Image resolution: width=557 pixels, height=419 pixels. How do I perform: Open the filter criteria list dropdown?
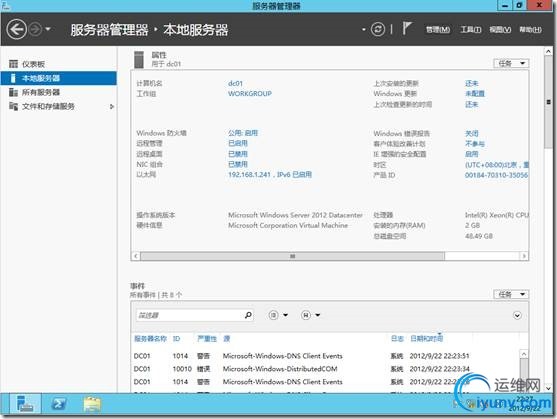tap(278, 315)
